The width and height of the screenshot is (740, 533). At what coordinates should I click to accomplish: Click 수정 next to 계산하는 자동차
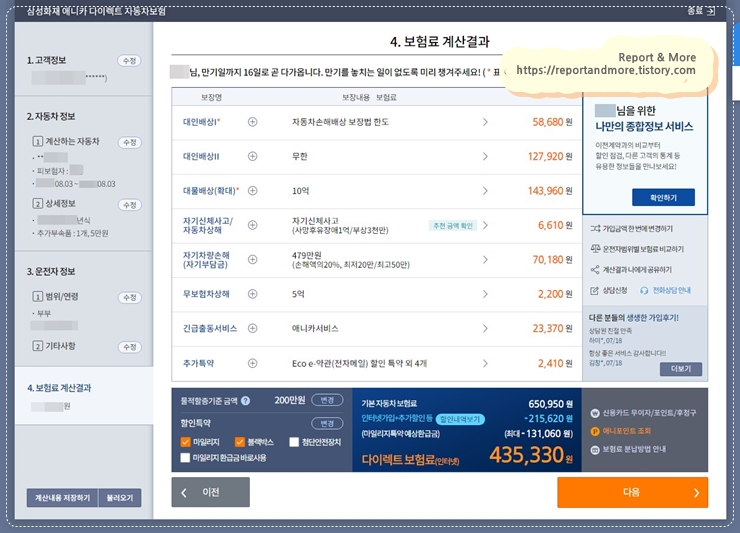[129, 142]
